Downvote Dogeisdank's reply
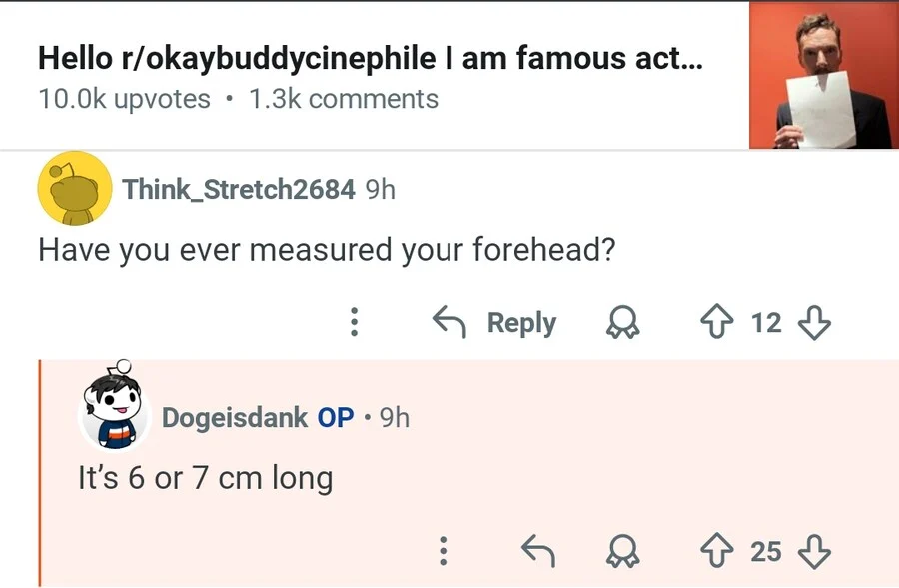The width and height of the screenshot is (899, 588). (x=816, y=551)
